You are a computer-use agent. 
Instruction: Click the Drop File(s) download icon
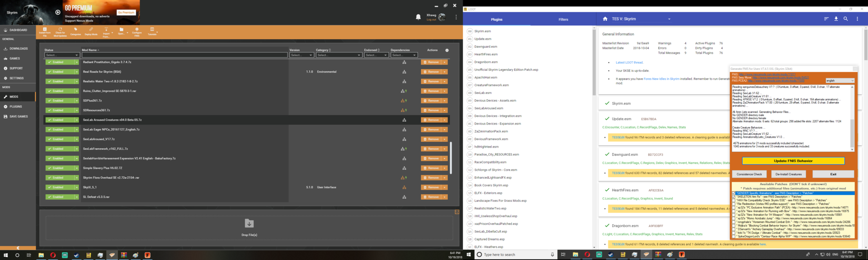click(x=249, y=223)
